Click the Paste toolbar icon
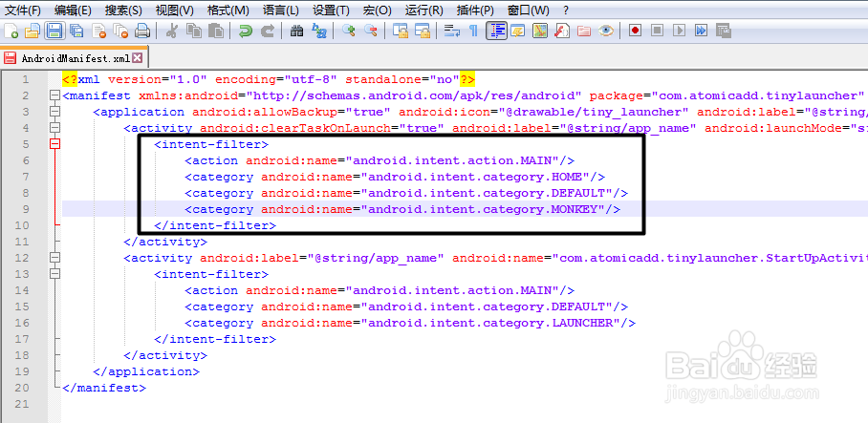 (216, 31)
